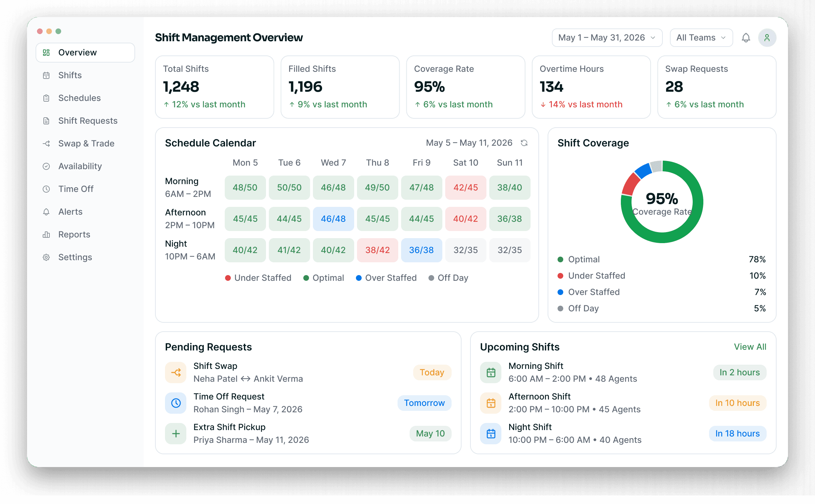Select the Wed 7 Afternoon cell 46/48
The width and height of the screenshot is (815, 504).
[333, 219]
